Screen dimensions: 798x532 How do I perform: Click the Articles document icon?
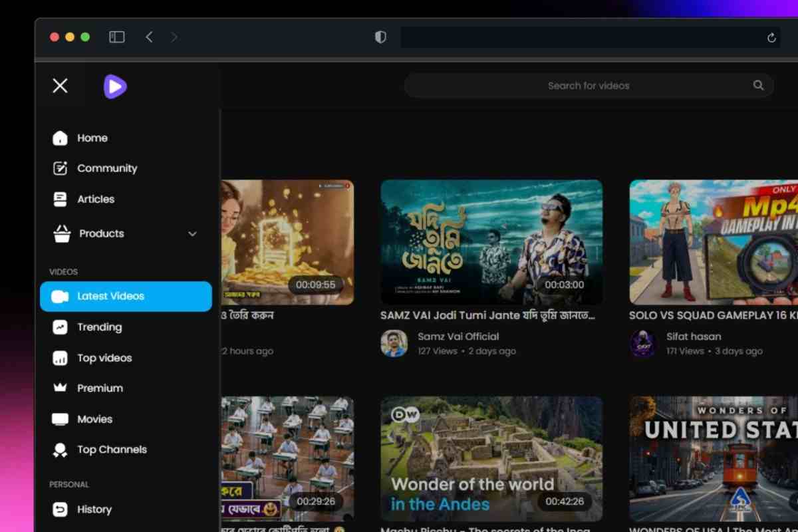coord(60,199)
